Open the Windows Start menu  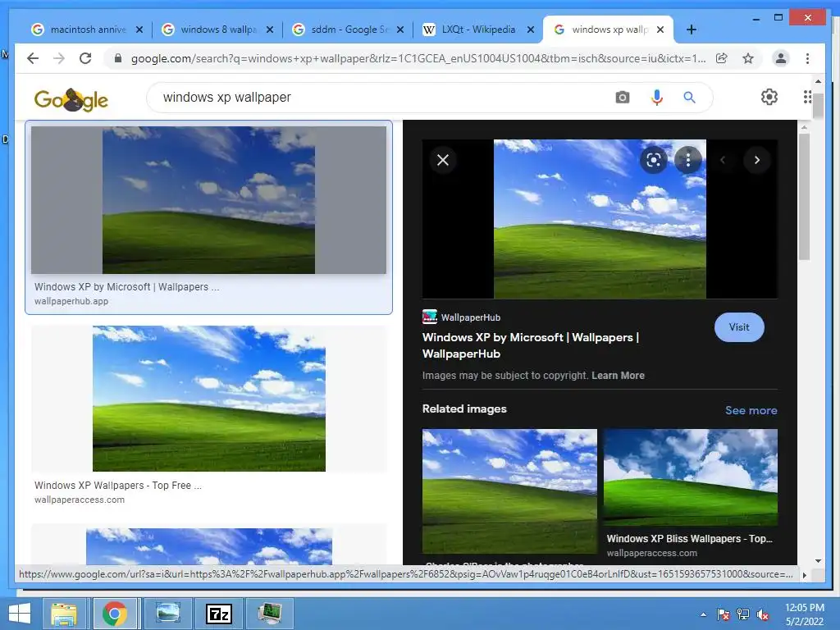(20, 614)
